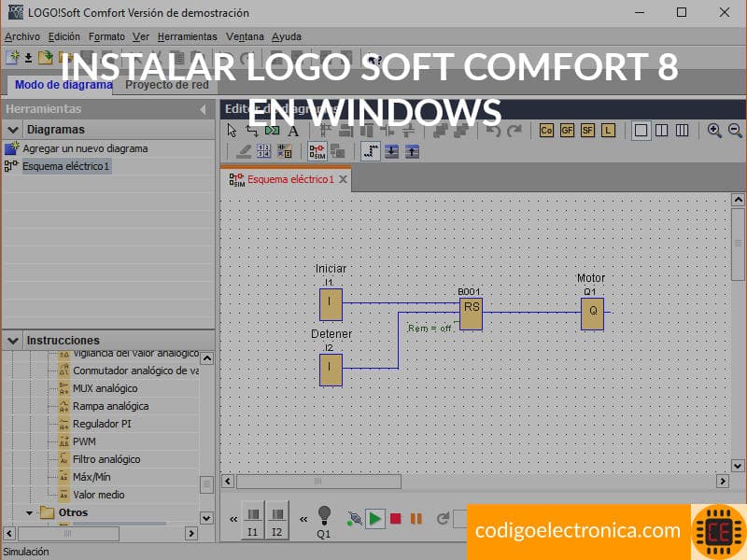The image size is (747, 560).
Task: Select the arrow selection tool
Action: click(232, 131)
